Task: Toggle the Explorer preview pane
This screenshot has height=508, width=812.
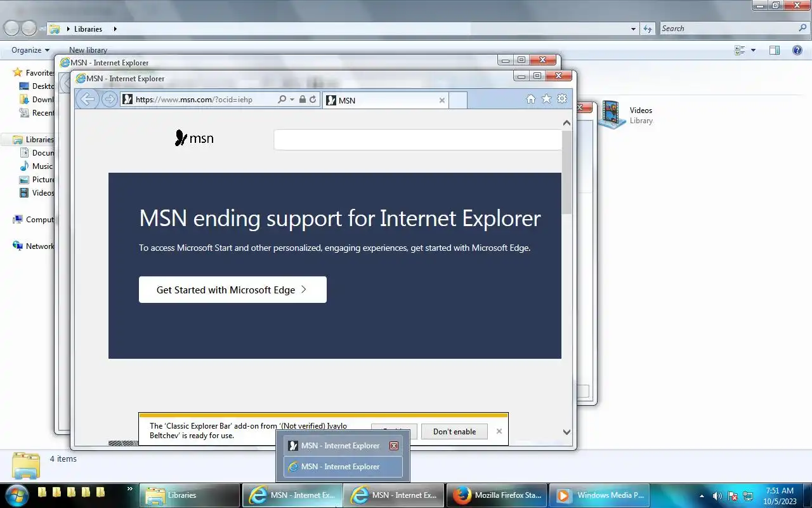Action: [x=775, y=50]
